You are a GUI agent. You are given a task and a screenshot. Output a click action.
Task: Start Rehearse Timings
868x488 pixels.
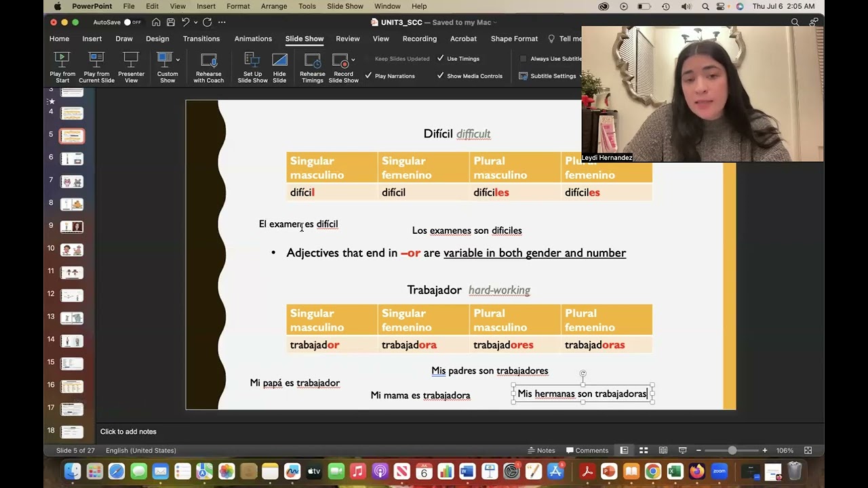313,68
